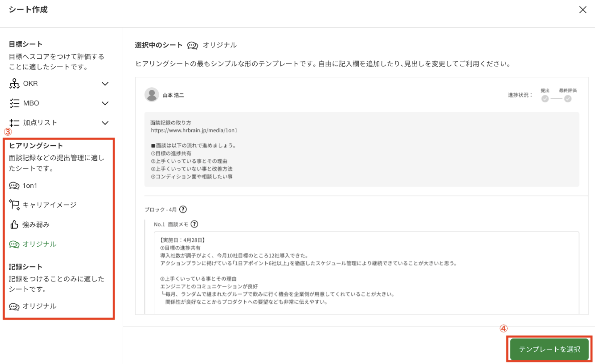The height and width of the screenshot is (364, 595).
Task: Select the green オリジナル hearing sheet
Action: pos(39,244)
